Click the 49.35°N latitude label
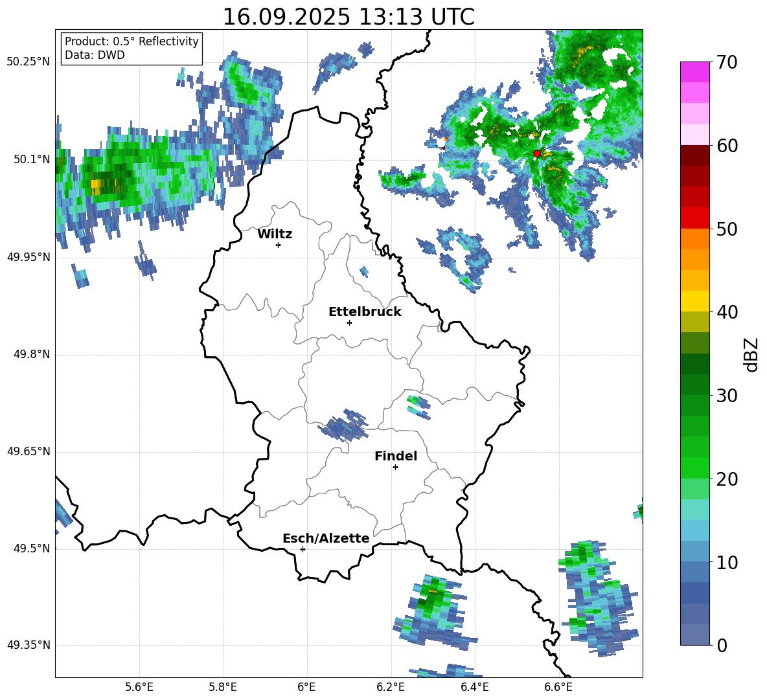This screenshot has height=700, width=767. [x=29, y=645]
